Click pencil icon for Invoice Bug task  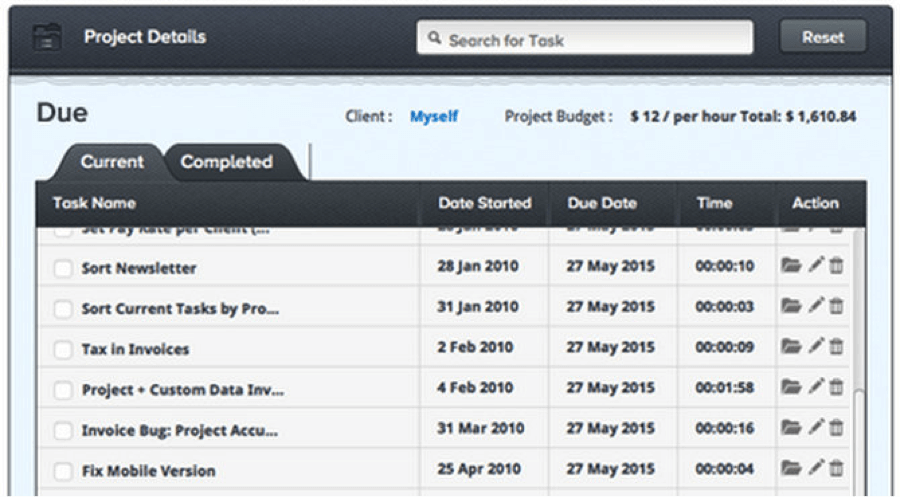[816, 427]
